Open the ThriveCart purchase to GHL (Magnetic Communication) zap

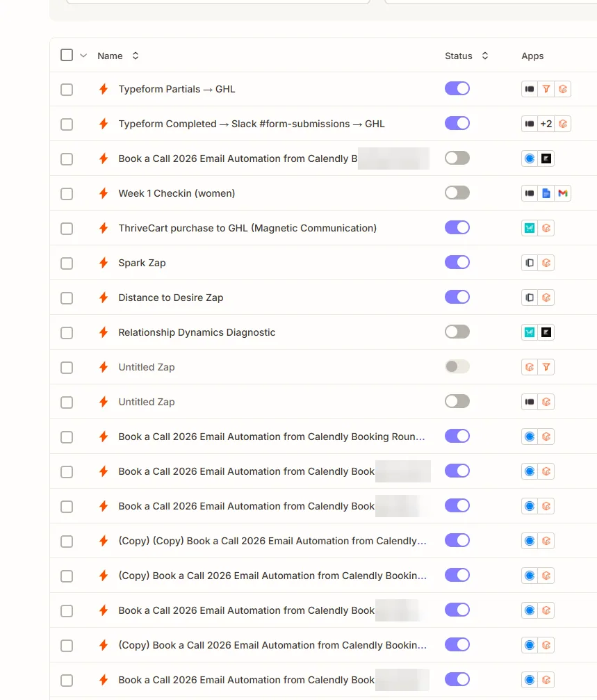(247, 228)
